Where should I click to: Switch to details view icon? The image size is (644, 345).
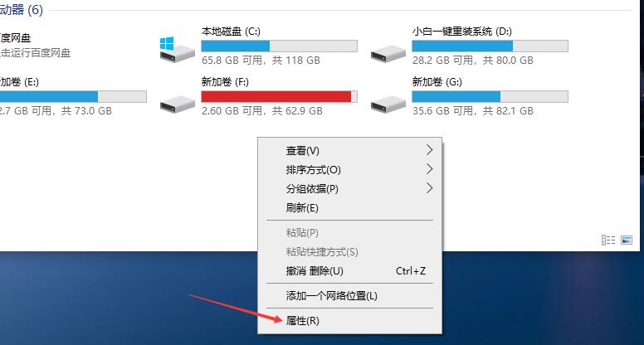[x=608, y=240]
